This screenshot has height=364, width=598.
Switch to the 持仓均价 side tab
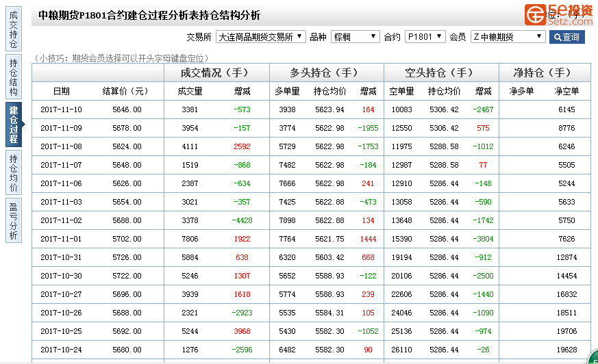tap(13, 173)
